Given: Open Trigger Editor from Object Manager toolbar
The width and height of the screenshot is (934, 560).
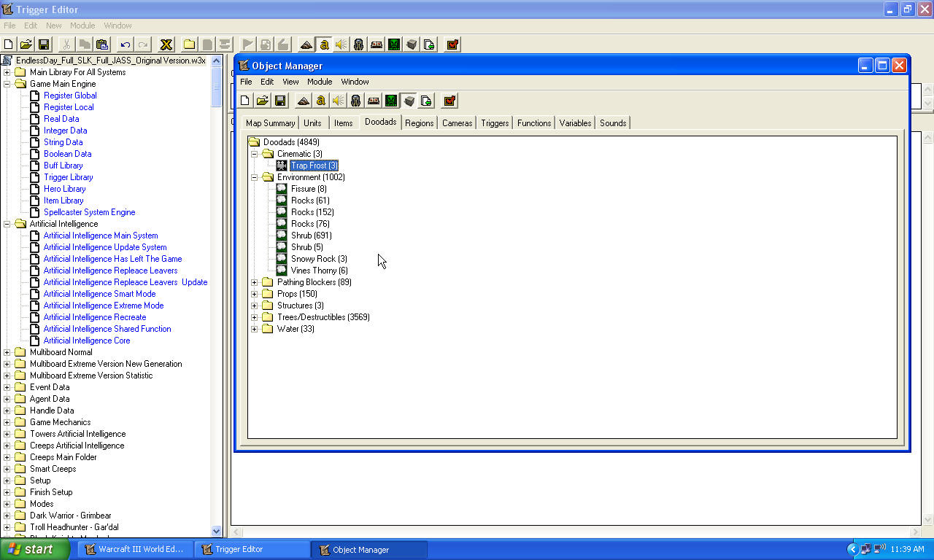Looking at the screenshot, I should [x=321, y=101].
